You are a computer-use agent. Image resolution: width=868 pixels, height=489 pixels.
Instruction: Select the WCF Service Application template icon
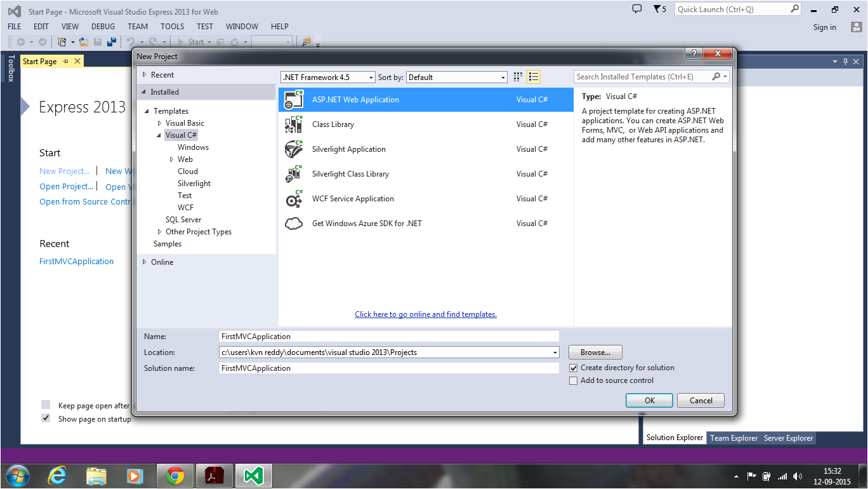click(x=294, y=198)
